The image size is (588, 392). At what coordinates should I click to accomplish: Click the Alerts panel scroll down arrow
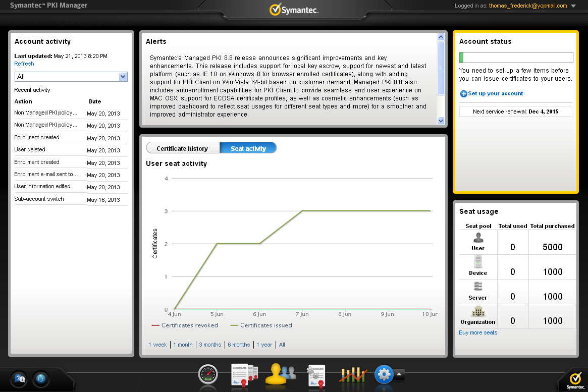pyautogui.click(x=441, y=121)
